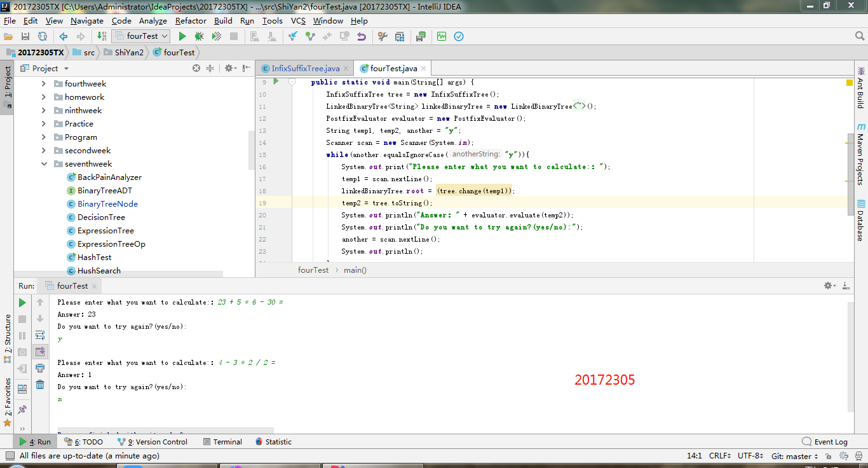868x468 pixels.
Task: Expand the fourthweek folder
Action: coord(44,83)
